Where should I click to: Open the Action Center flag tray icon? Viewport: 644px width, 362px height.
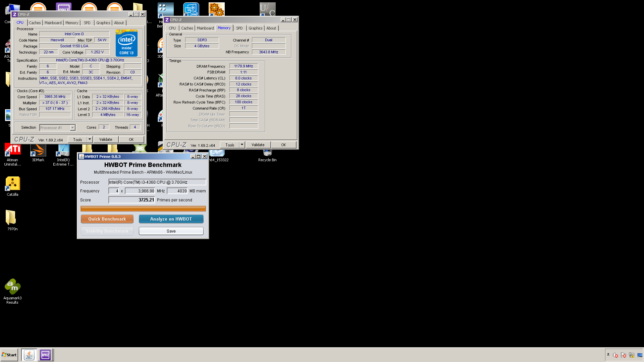point(624,355)
